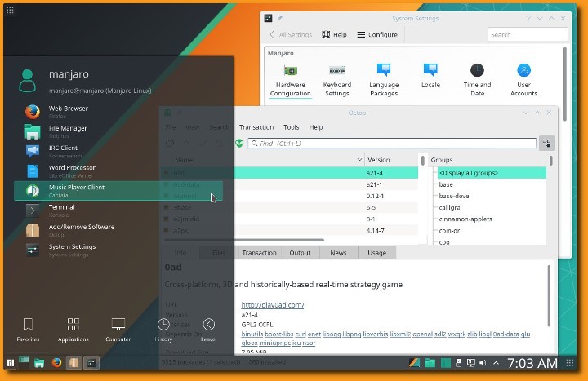The image size is (588, 381).
Task: Open Configure menu in System Settings
Action: (x=377, y=34)
